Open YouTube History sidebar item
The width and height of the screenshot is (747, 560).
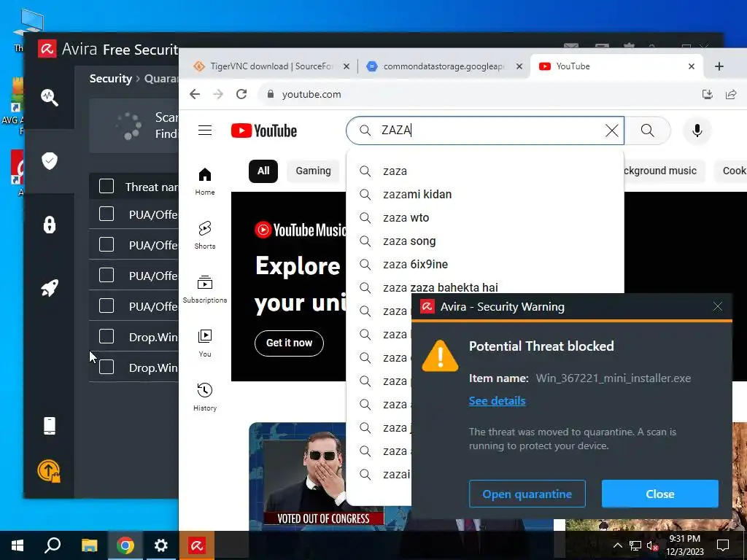(x=205, y=397)
